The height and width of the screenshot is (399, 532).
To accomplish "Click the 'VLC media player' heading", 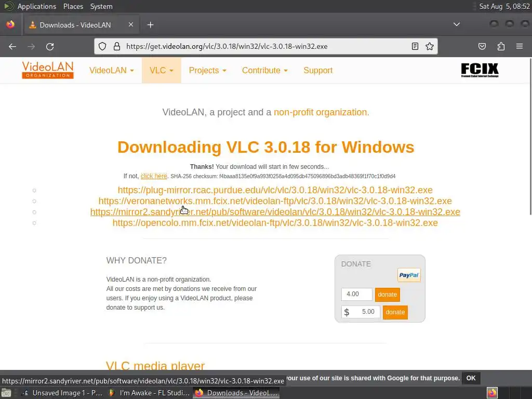I will click(x=155, y=366).
